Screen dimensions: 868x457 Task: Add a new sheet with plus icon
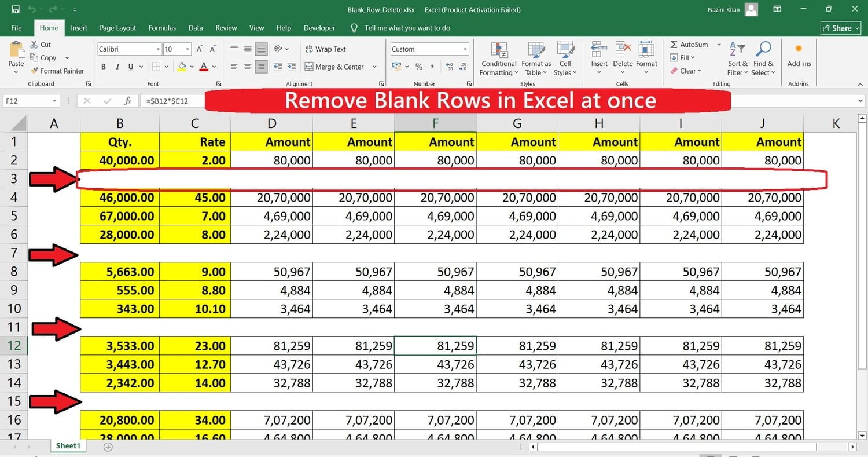pos(108,447)
